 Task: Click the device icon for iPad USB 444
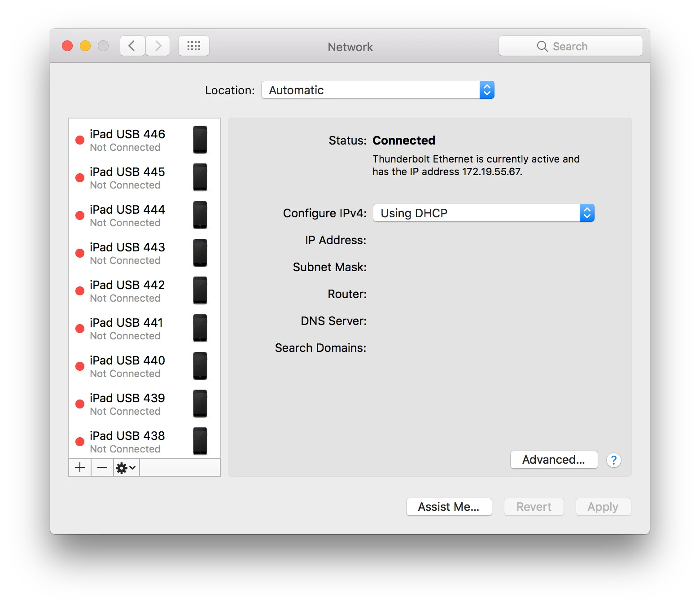pyautogui.click(x=200, y=215)
